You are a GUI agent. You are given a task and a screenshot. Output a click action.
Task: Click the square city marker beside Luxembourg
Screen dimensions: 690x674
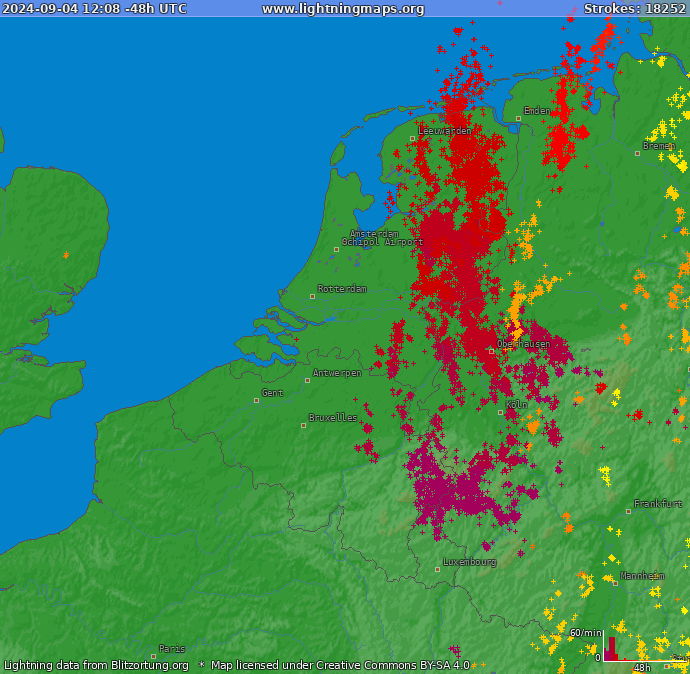pyautogui.click(x=437, y=569)
